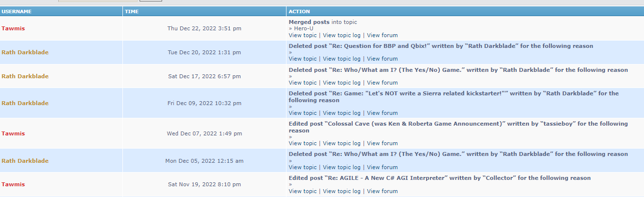
Task: View forum for Sierra kickstarter deleted post
Action: point(382,113)
